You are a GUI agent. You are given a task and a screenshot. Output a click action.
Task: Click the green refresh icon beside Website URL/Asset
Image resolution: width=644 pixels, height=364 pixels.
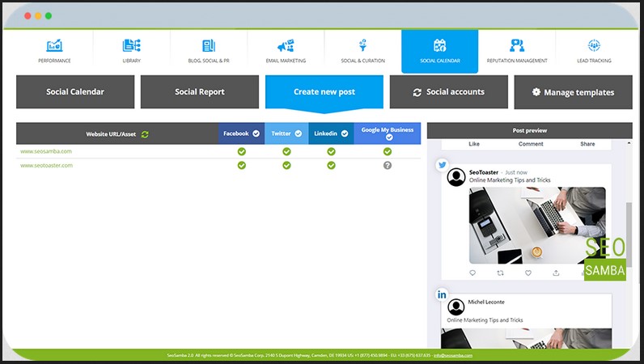(145, 134)
